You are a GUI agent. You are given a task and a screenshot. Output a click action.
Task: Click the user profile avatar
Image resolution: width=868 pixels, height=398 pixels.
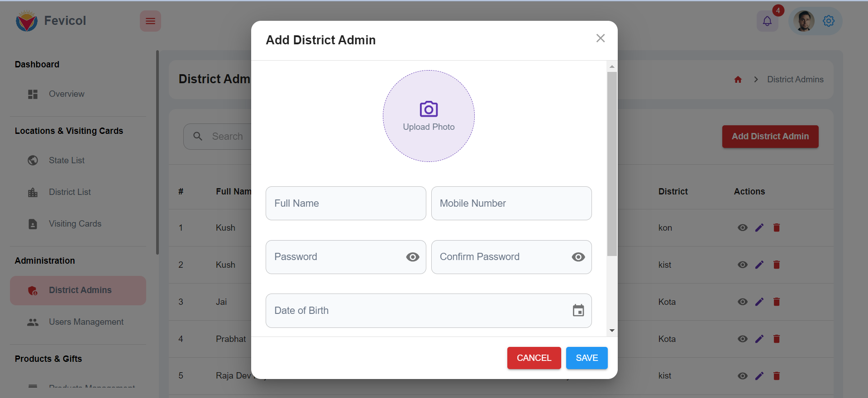[804, 21]
